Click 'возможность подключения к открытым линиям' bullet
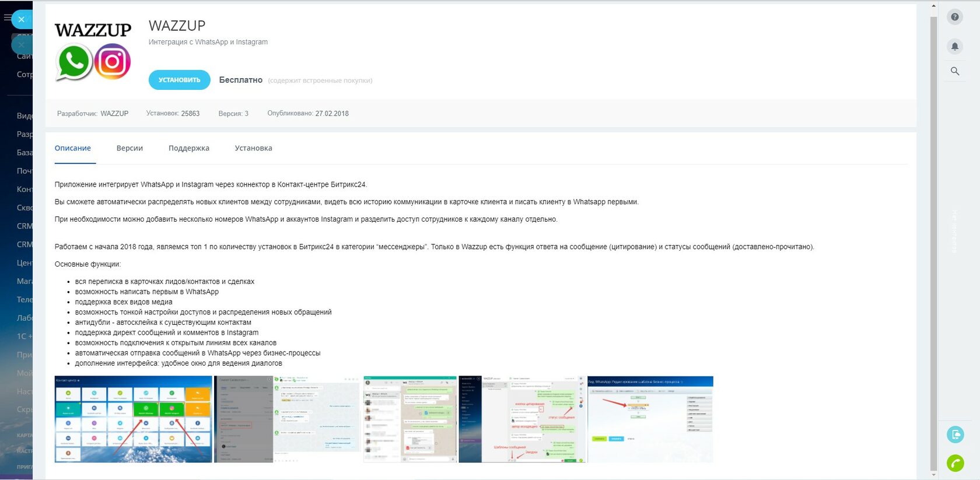980x480 pixels. [176, 343]
